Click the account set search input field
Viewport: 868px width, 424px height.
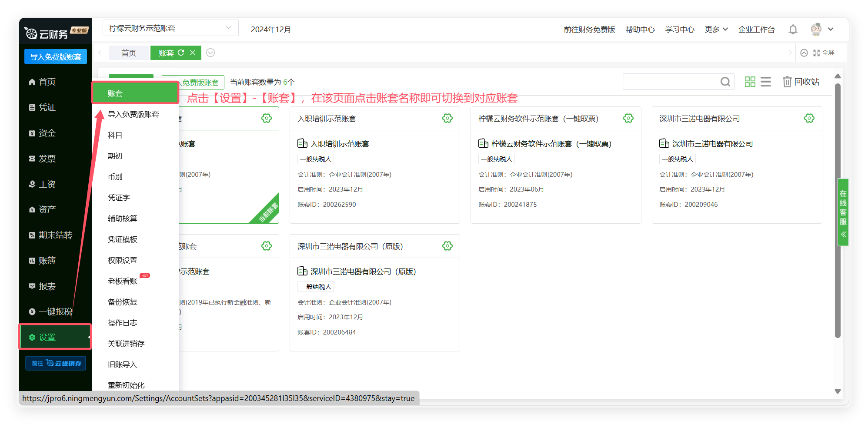tap(670, 82)
